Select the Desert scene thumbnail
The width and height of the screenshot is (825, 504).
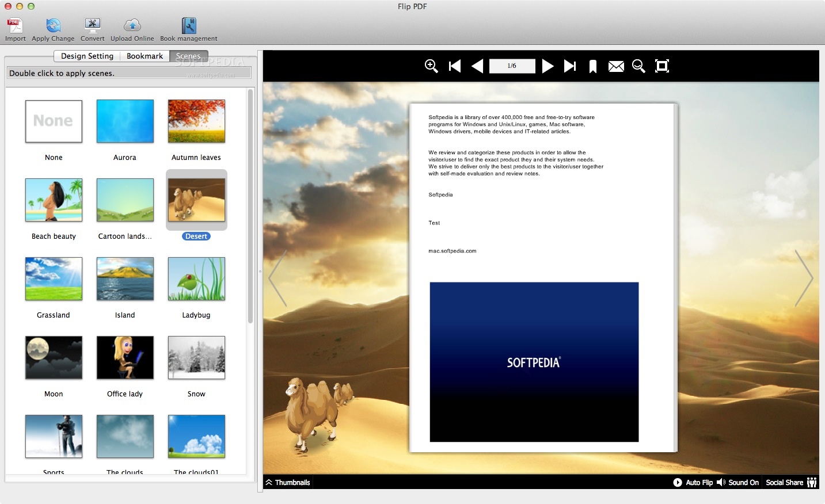click(196, 200)
